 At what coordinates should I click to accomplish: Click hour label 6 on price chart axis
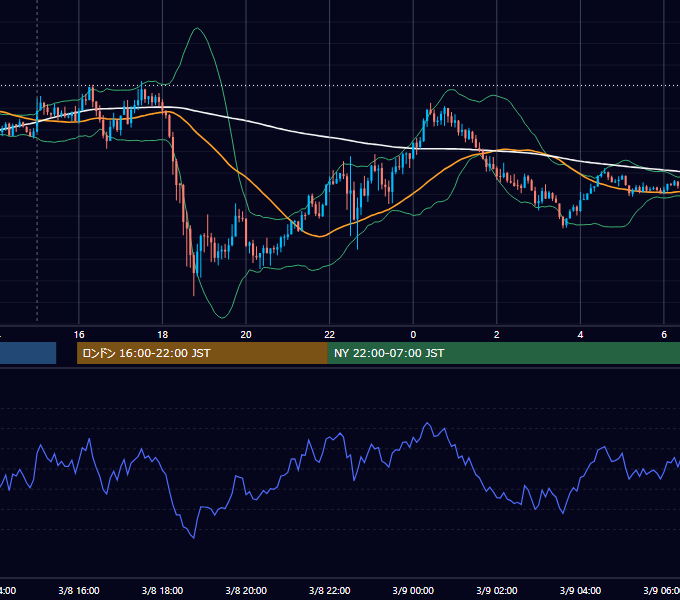pos(664,335)
